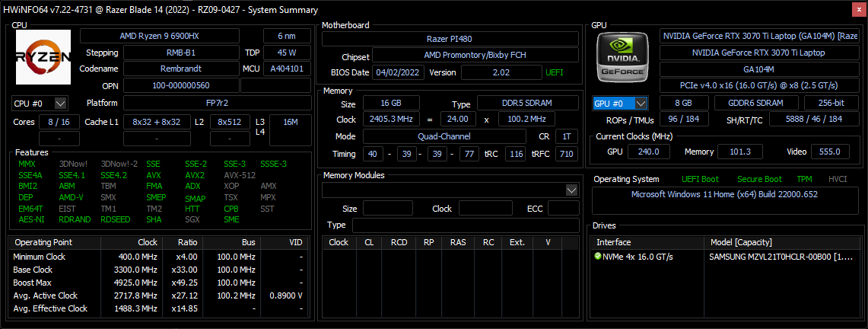
Task: Click the Operating Point column header
Action: pos(56,243)
